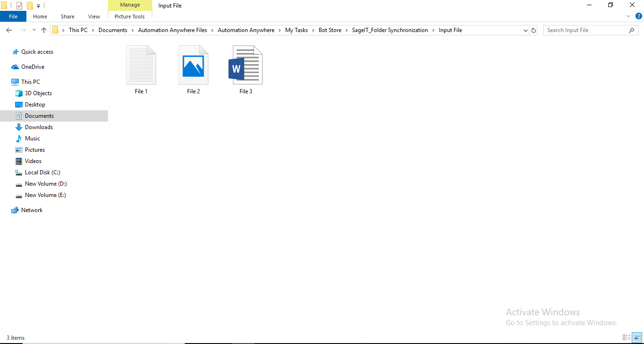This screenshot has height=344, width=644.
Task: Switch to the Share ribbon tab
Action: 67,16
